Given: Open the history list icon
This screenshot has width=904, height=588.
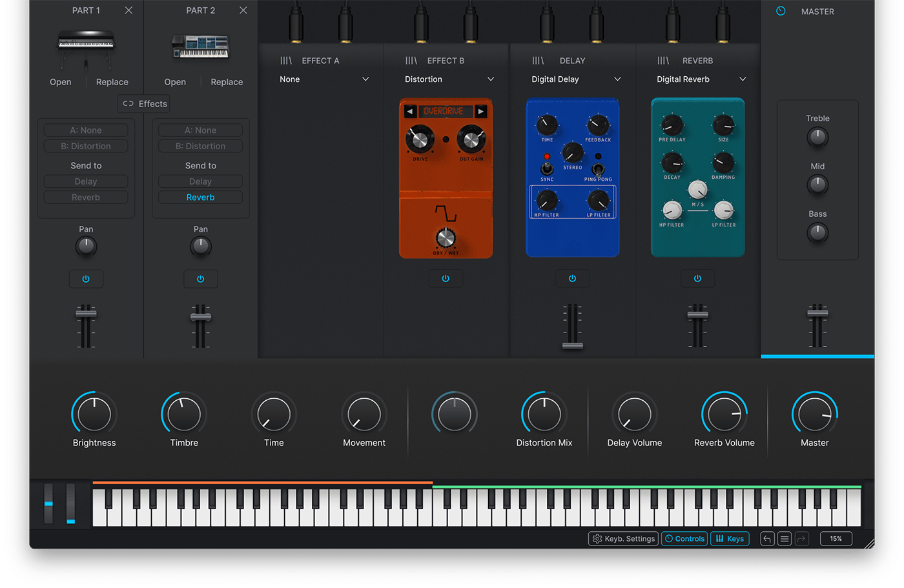Looking at the screenshot, I should 785,539.
